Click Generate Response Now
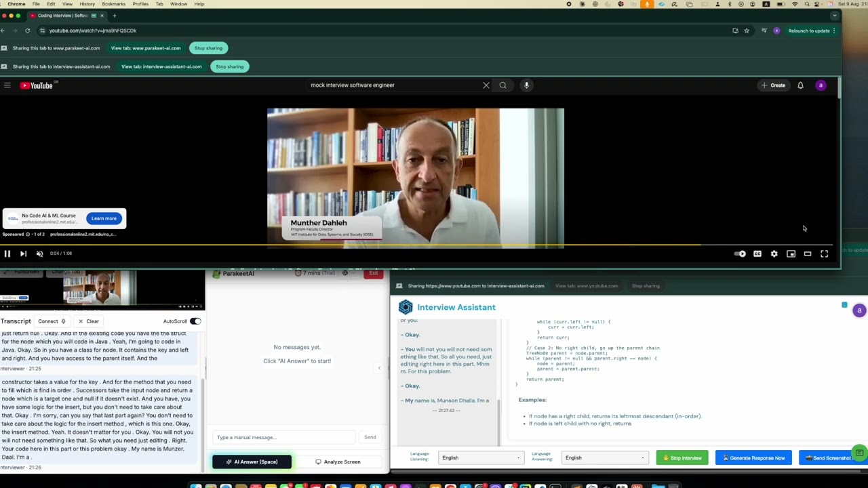 (753, 457)
